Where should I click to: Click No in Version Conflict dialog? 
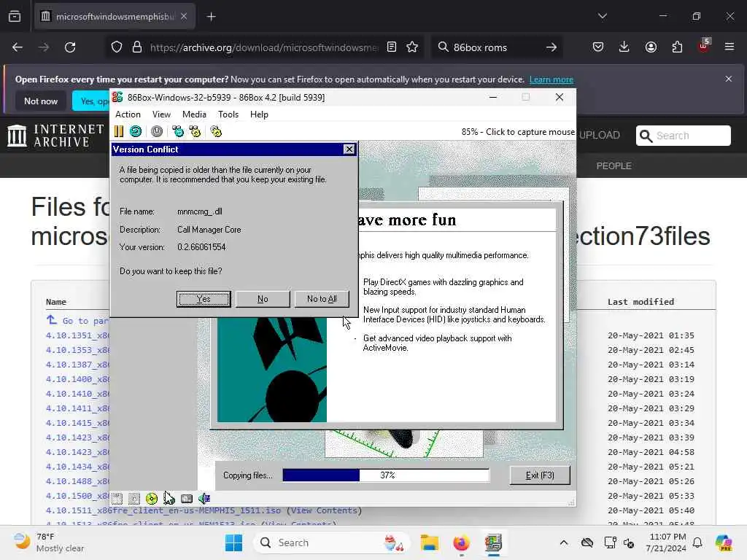point(263,299)
